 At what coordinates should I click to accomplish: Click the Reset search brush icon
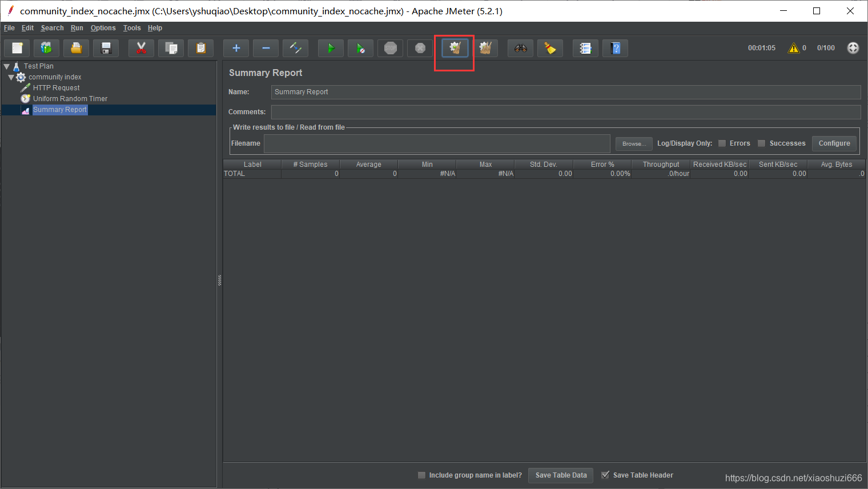pyautogui.click(x=550, y=49)
